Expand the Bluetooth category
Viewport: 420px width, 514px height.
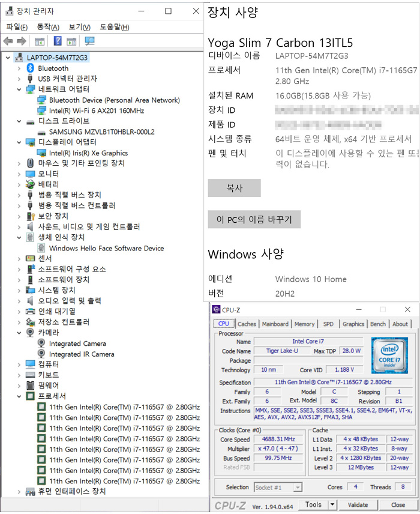pyautogui.click(x=19, y=68)
